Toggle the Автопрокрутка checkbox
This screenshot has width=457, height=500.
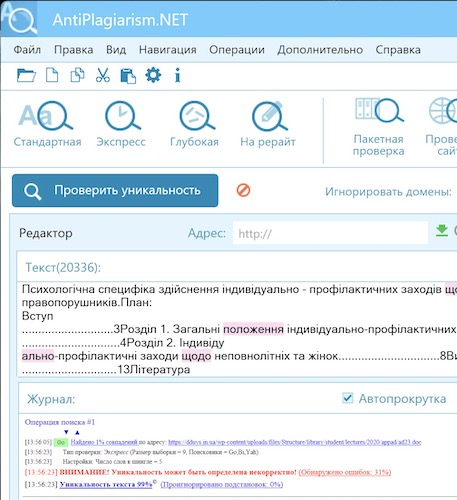348,398
